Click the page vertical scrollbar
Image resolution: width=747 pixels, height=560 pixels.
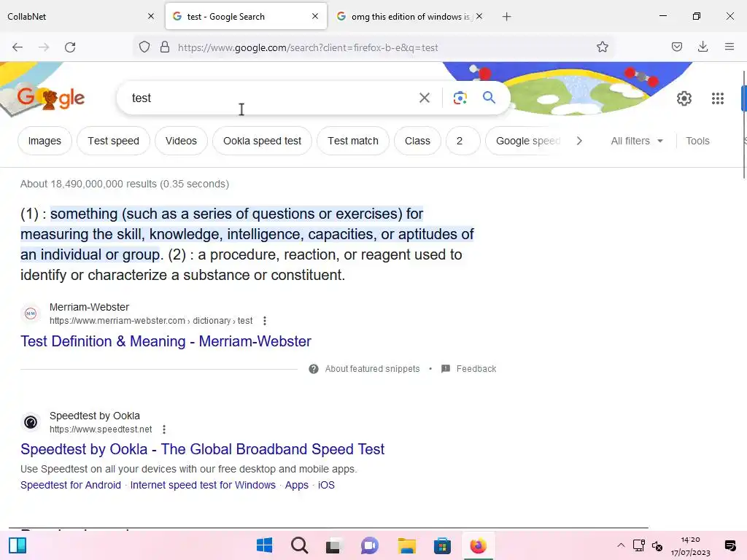(x=743, y=124)
